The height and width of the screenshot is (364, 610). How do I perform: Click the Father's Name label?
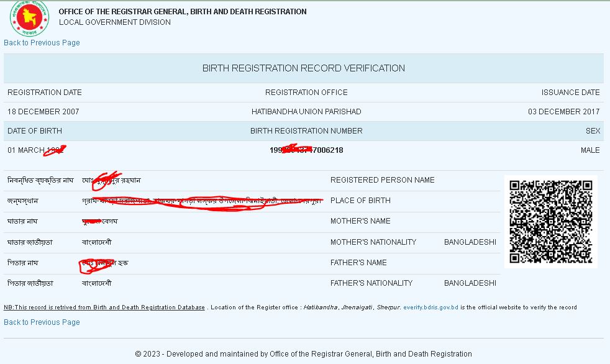tap(358, 263)
